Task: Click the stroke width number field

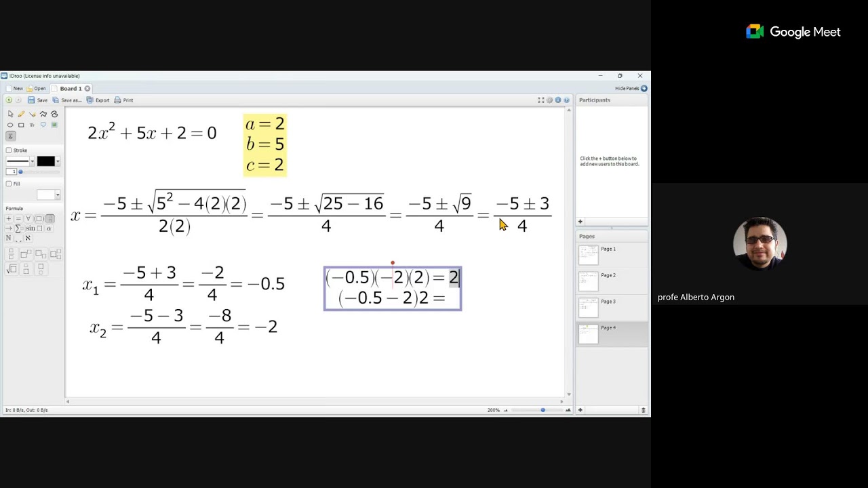Action: click(11, 171)
